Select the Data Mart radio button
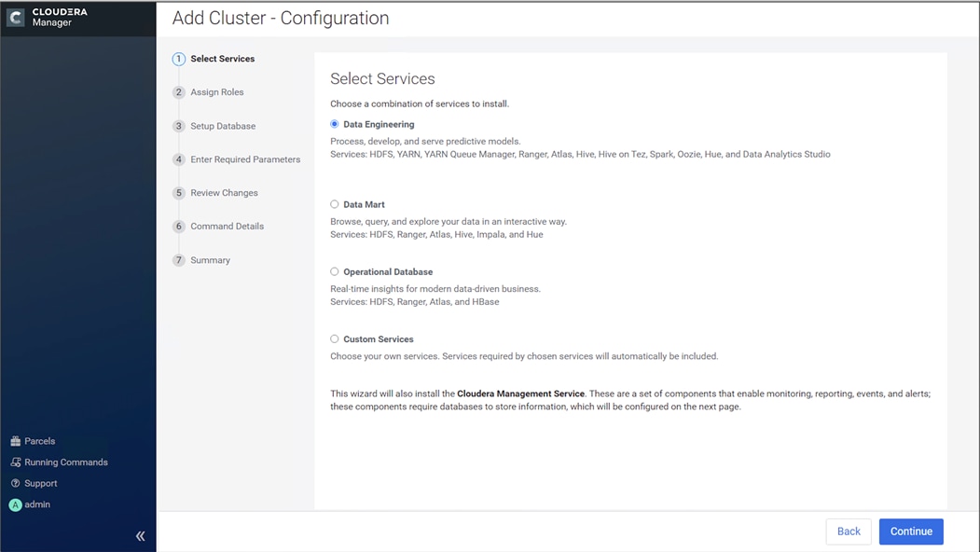 [335, 204]
